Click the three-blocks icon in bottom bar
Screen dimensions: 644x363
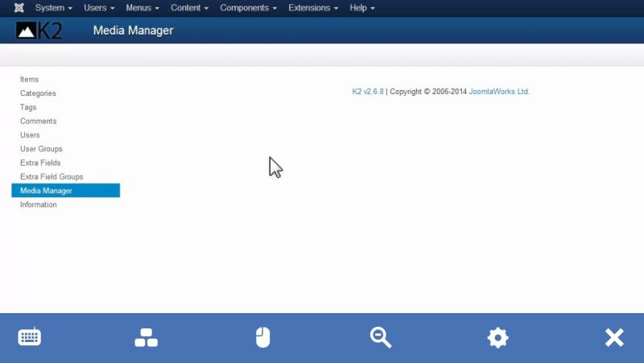pos(147,337)
